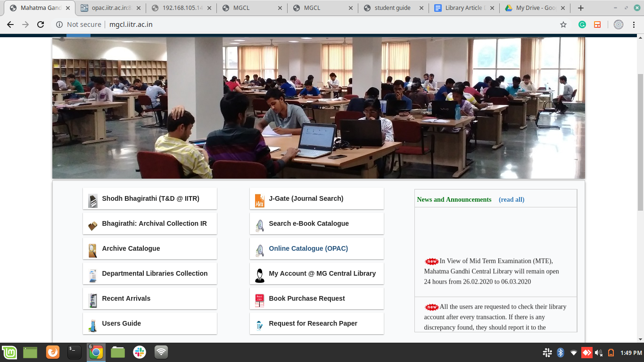Open Chrome's three-dot menu
The width and height of the screenshot is (644, 362).
(x=634, y=25)
